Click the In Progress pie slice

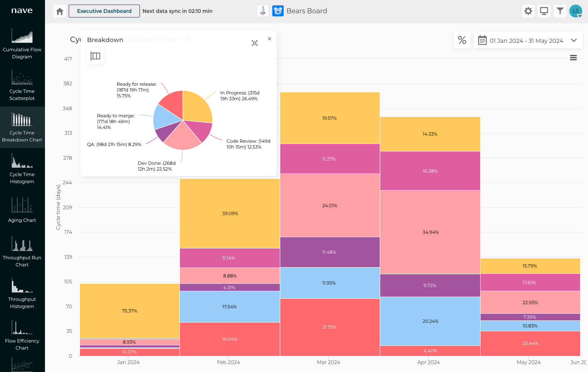pos(196,106)
